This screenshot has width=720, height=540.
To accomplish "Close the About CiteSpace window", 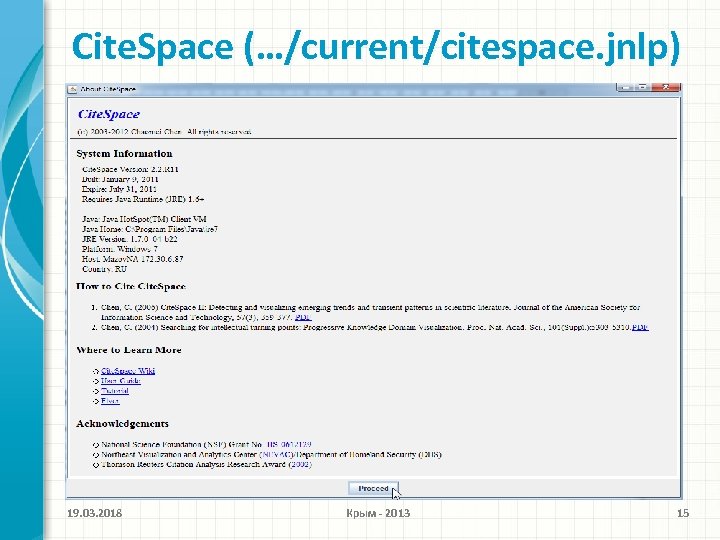I will point(665,87).
